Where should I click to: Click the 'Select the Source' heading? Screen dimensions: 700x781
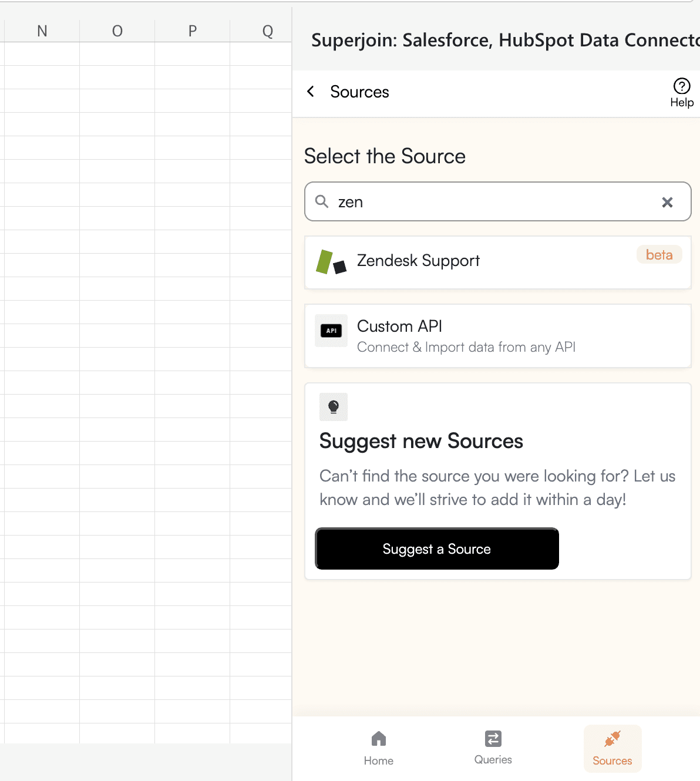(x=385, y=156)
